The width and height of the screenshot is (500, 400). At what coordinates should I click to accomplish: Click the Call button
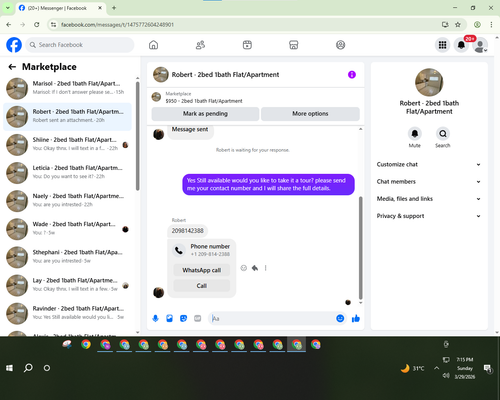pos(202,286)
